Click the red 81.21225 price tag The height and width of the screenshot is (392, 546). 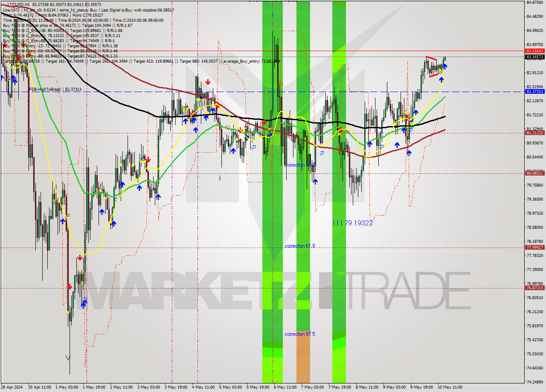click(x=535, y=133)
